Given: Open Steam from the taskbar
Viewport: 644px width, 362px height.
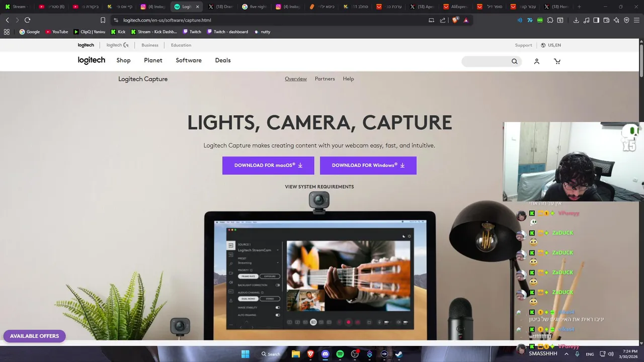Looking at the screenshot, I should [398, 354].
